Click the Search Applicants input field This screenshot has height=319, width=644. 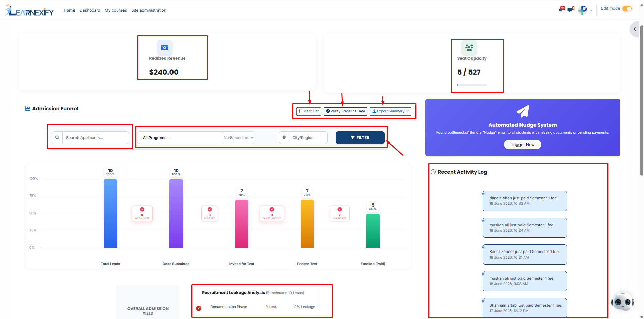click(96, 138)
